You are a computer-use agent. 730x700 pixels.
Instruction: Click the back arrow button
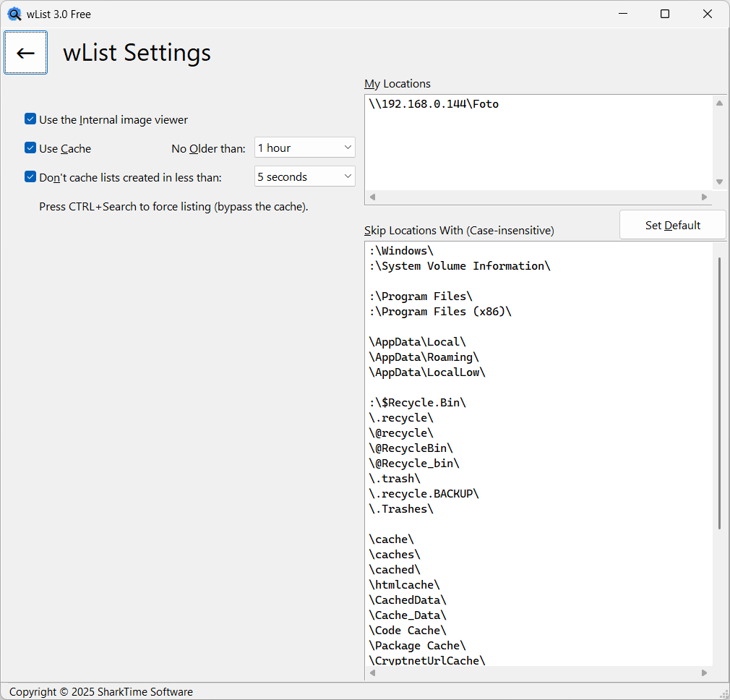click(26, 53)
